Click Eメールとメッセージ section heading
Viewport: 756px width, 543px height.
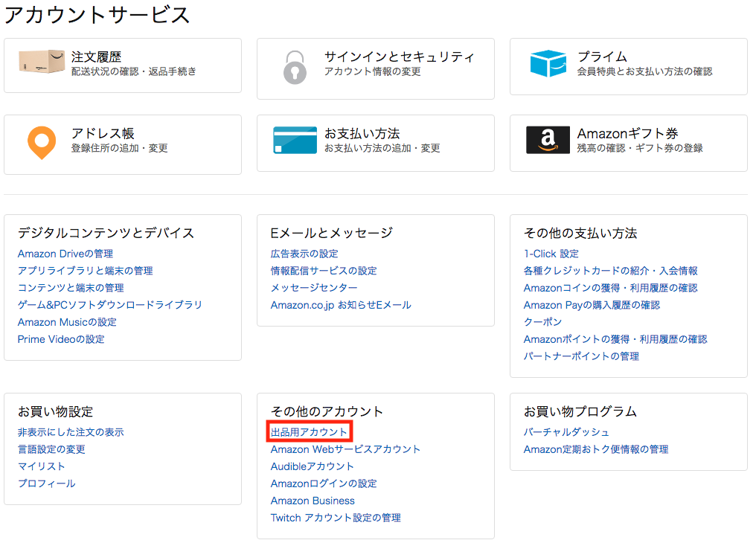click(332, 233)
